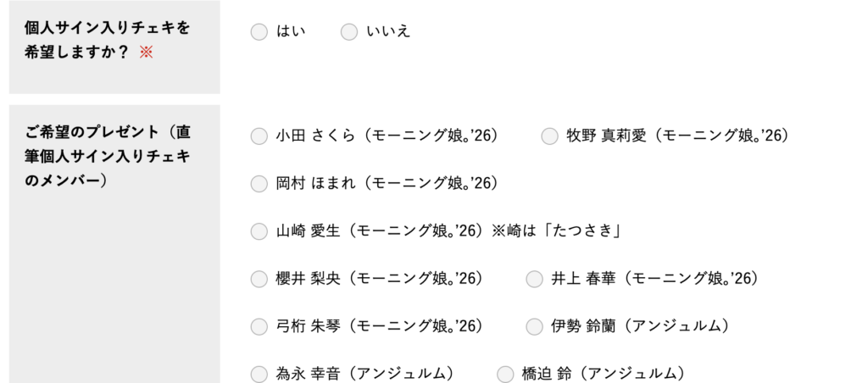Select the いいえ radio button

pos(348,32)
